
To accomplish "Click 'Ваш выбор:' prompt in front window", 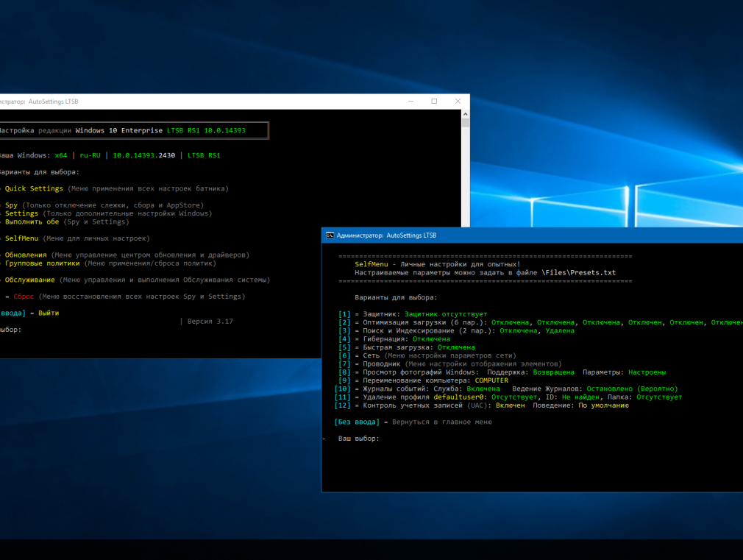I will [x=359, y=439].
